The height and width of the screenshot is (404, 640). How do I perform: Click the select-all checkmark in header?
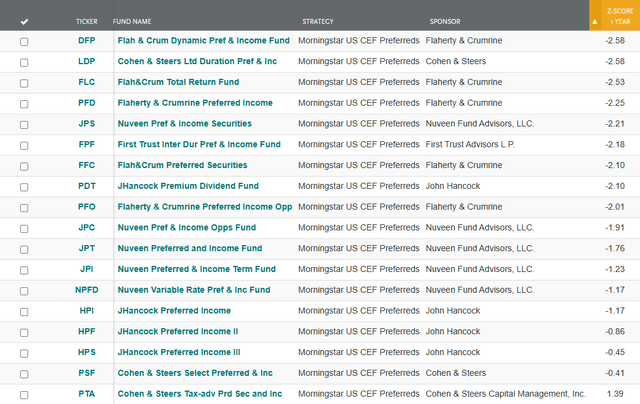tap(24, 22)
